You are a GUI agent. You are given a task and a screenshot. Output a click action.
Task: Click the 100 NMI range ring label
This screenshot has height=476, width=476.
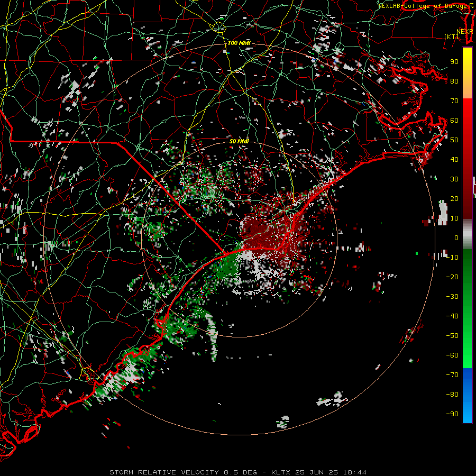pos(239,43)
